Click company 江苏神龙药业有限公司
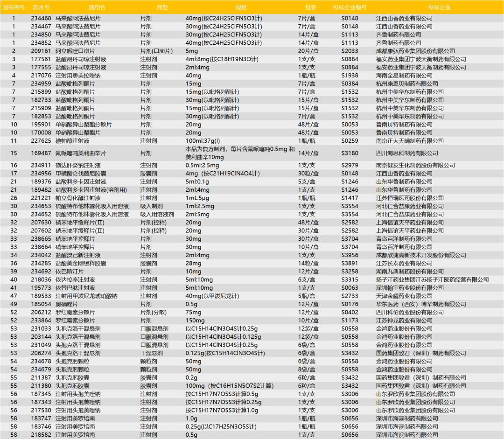The height and width of the screenshot is (439, 504). pyautogui.click(x=404, y=321)
